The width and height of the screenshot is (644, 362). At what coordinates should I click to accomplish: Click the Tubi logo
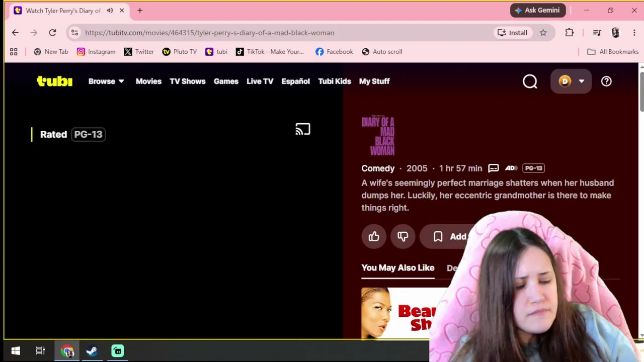54,81
